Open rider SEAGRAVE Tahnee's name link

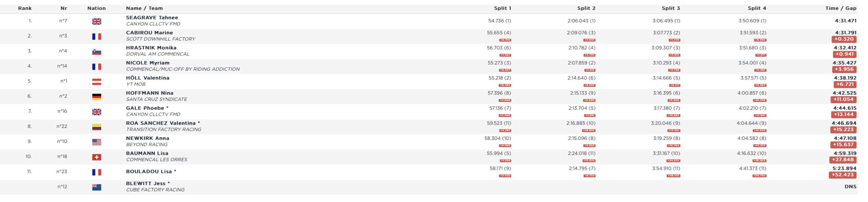tap(152, 18)
